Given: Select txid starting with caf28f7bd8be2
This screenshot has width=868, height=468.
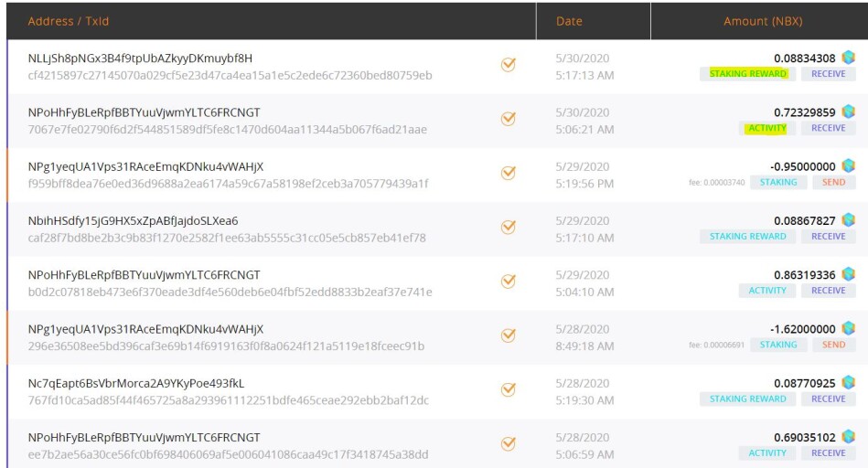Looking at the screenshot, I should (227, 238).
